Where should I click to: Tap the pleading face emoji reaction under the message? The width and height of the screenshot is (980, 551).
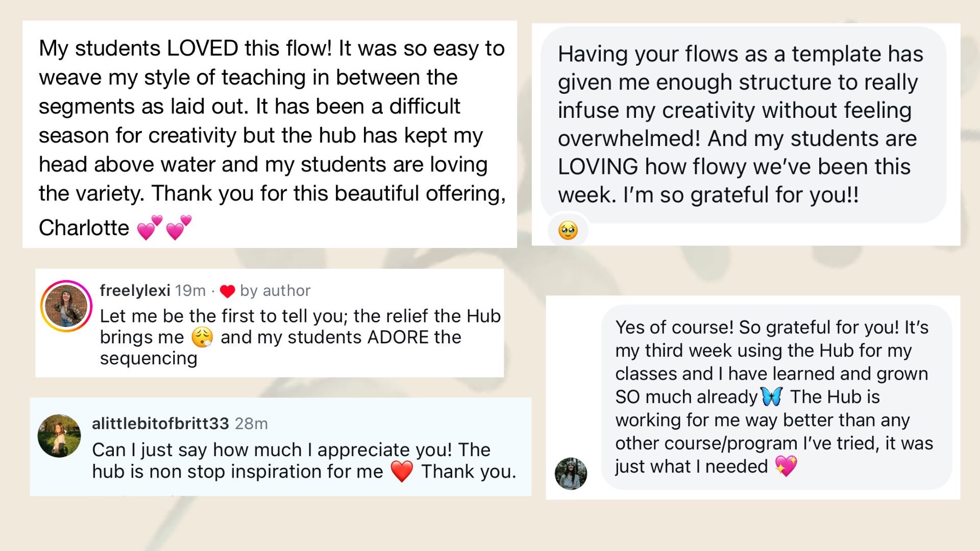tap(568, 231)
